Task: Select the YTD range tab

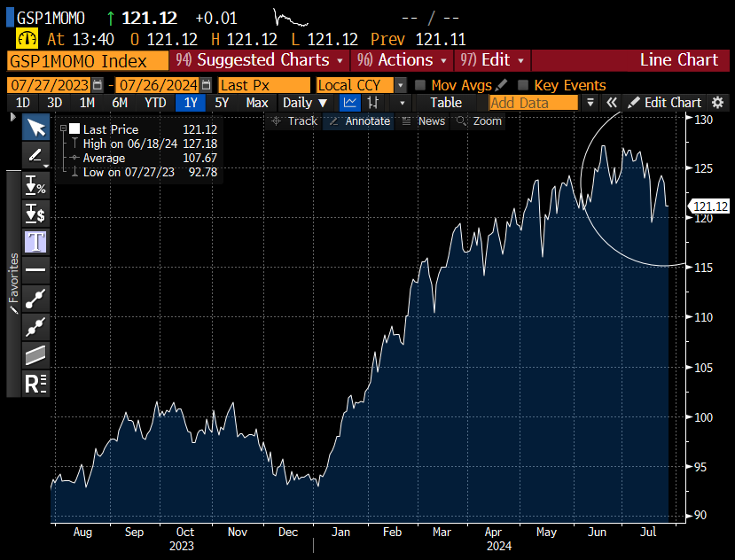Action: pyautogui.click(x=155, y=103)
